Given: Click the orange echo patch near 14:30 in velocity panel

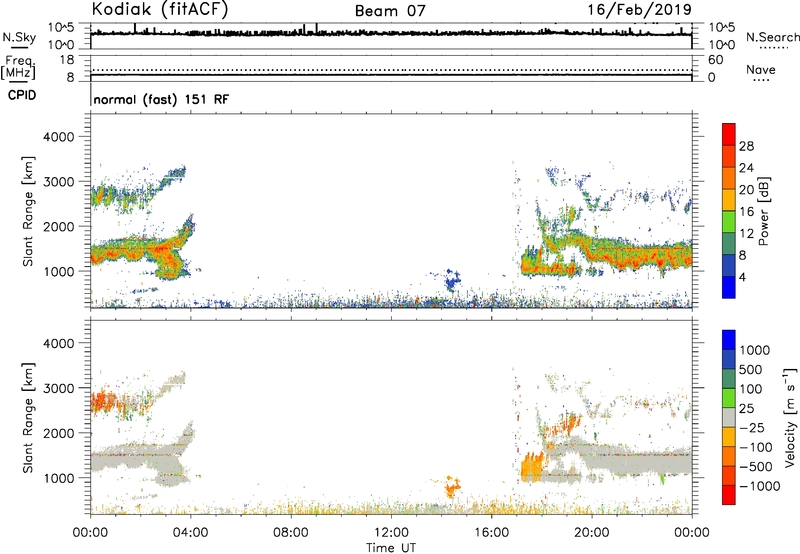Looking at the screenshot, I should 451,487.
